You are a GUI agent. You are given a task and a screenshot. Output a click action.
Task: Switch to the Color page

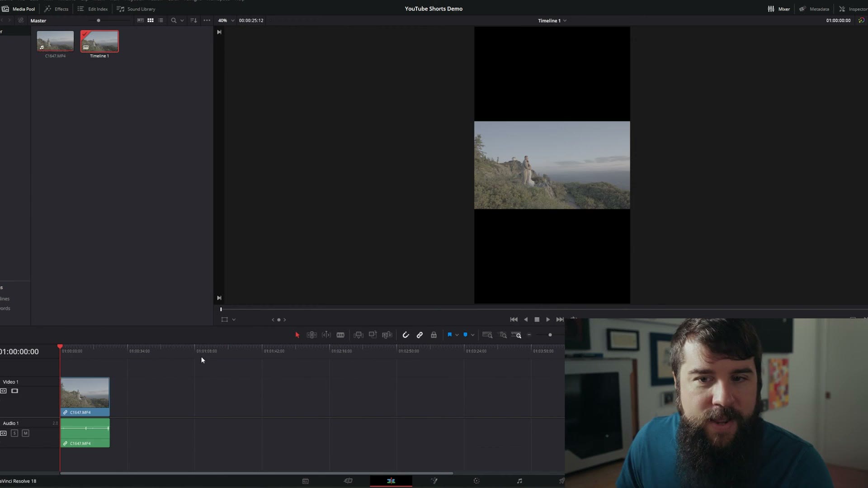(x=476, y=481)
